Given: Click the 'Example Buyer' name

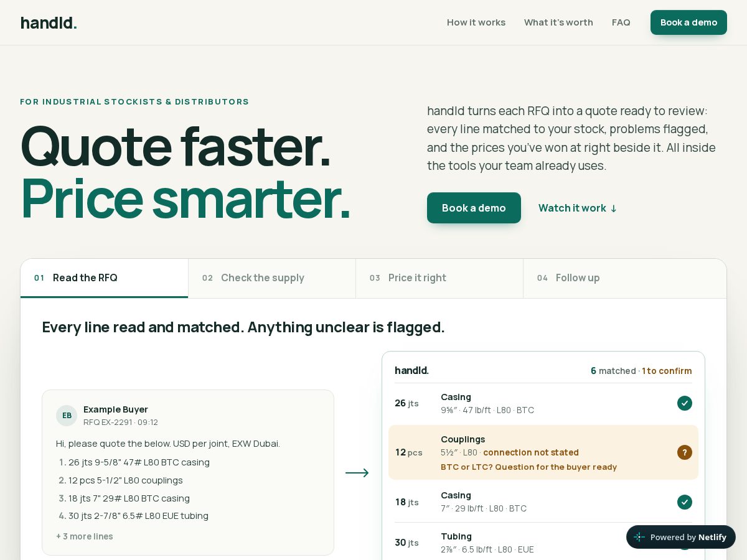Looking at the screenshot, I should 116,409.
